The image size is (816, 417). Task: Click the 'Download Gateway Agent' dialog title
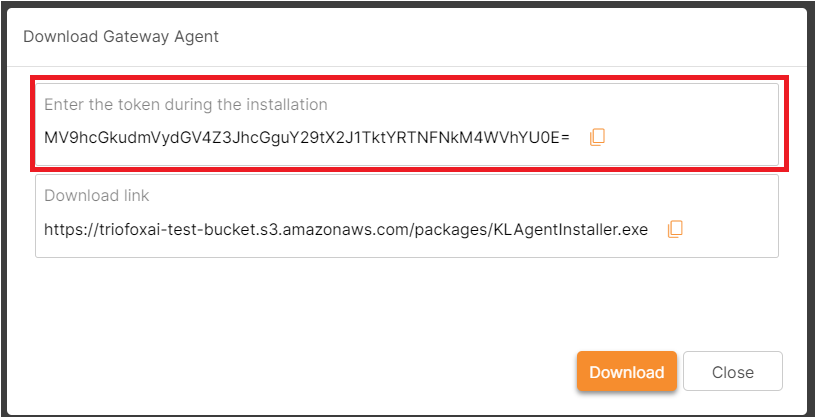click(121, 37)
